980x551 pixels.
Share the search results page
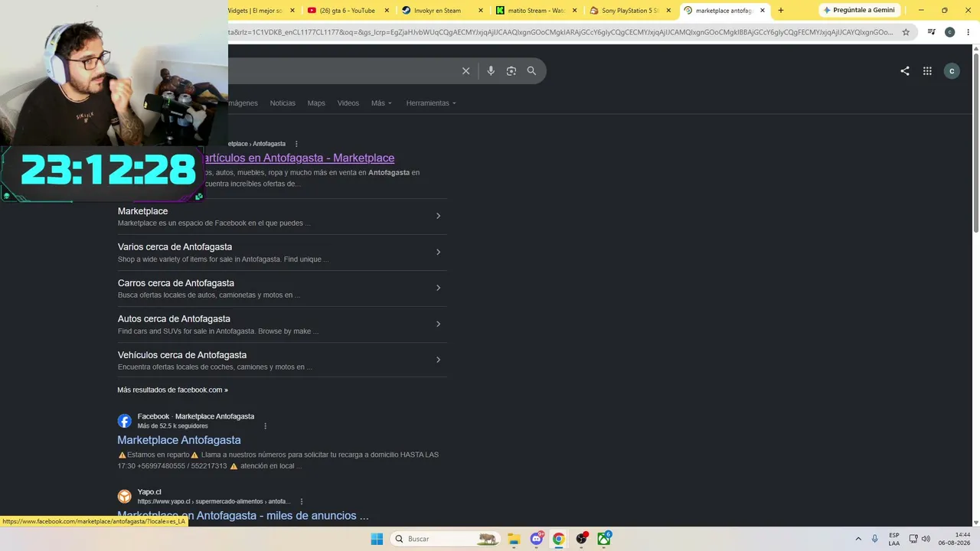click(x=905, y=71)
